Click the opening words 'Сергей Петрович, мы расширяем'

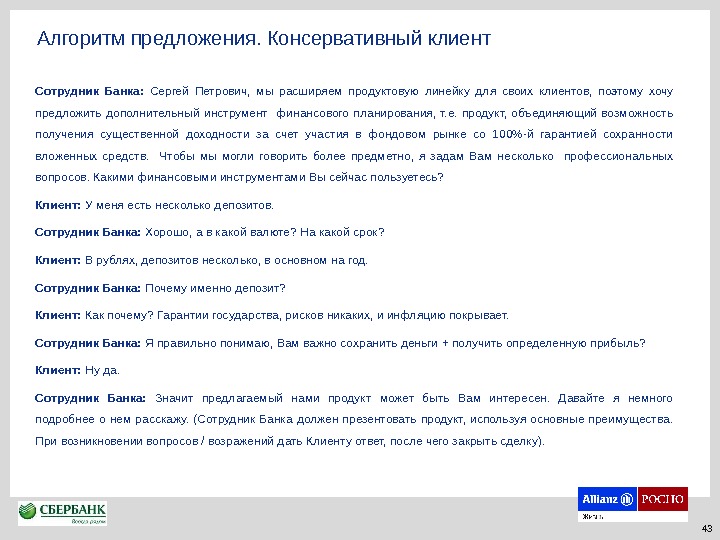coord(246,92)
